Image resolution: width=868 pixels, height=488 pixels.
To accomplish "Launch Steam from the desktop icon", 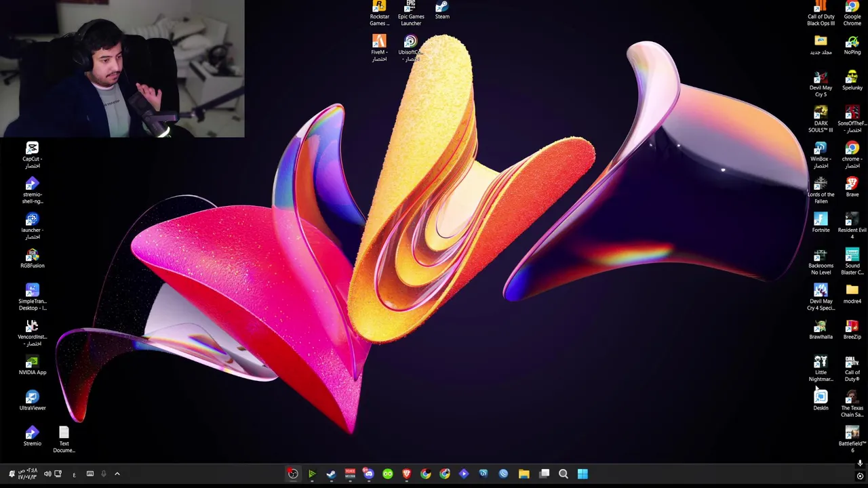I will point(442,10).
